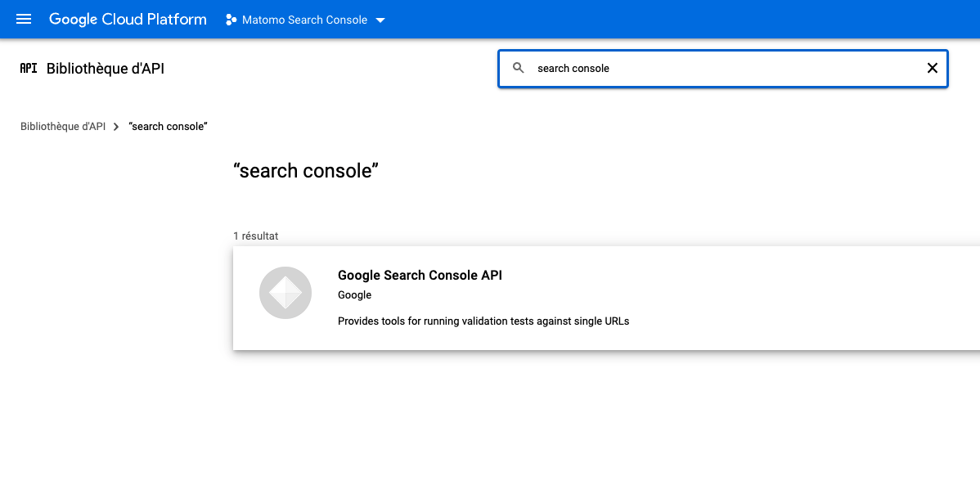Screen dimensions: 980x503
Task: Click the result's validation tests description
Action: pos(483,321)
